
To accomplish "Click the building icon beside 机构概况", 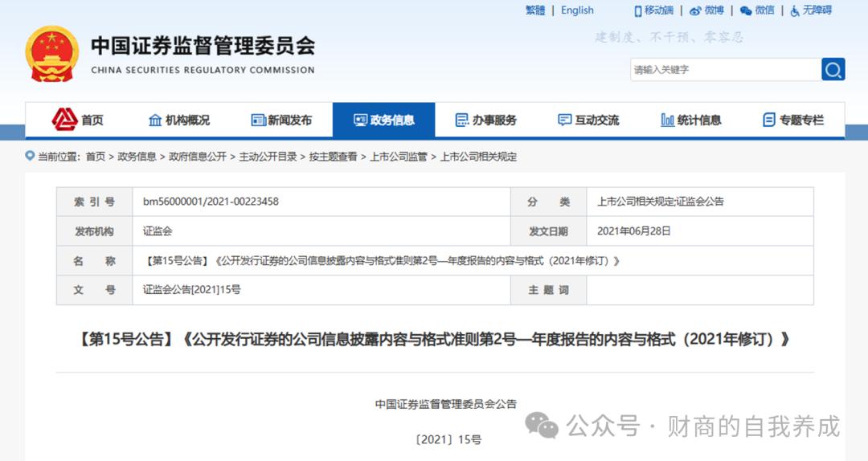I will 156,120.
